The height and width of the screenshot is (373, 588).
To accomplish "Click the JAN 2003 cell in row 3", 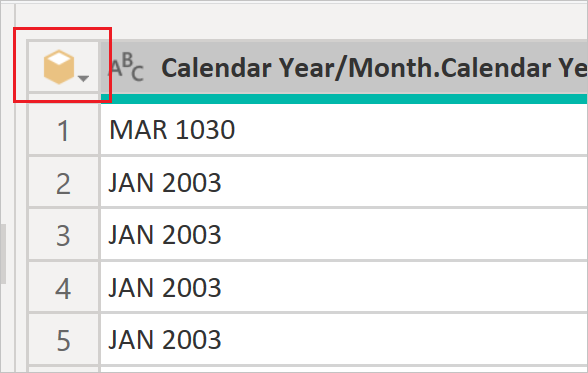I will click(344, 235).
